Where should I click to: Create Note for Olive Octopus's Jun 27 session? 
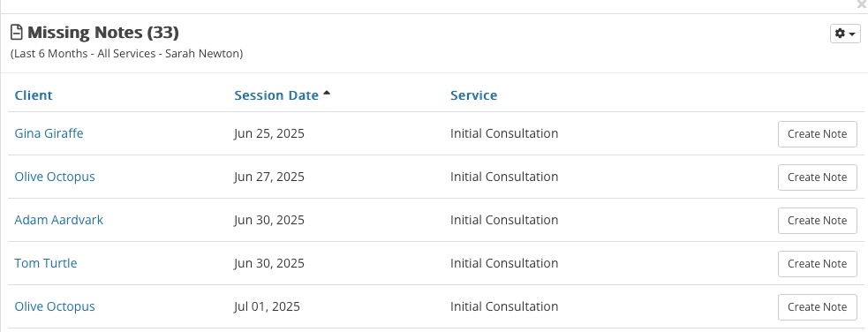point(817,177)
